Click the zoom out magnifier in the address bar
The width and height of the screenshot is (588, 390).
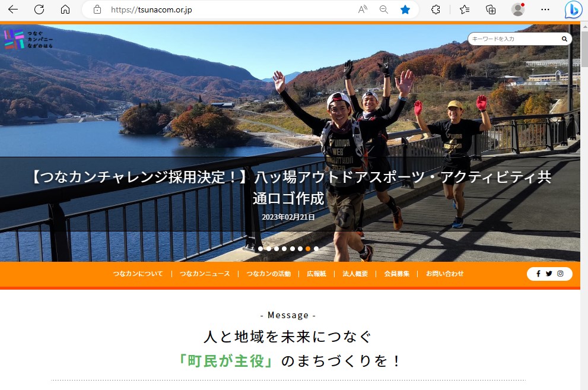tap(384, 9)
